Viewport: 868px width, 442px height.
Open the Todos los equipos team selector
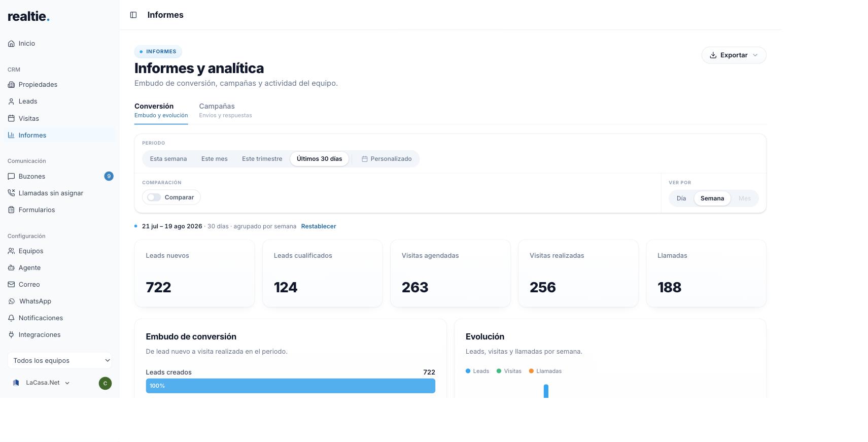(60, 361)
